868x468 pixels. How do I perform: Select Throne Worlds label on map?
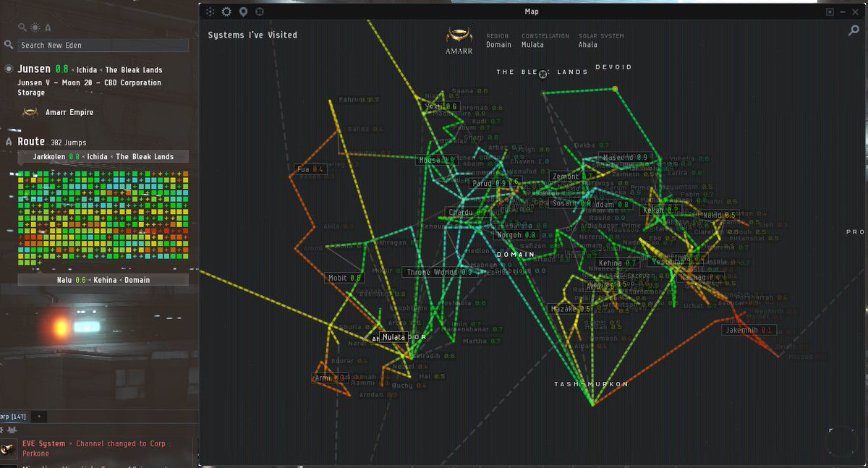[x=439, y=273]
